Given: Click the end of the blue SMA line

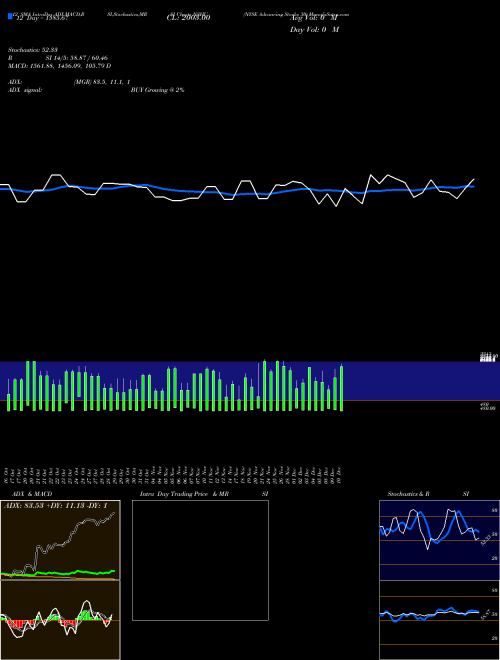Looking at the screenshot, I should point(473,186).
